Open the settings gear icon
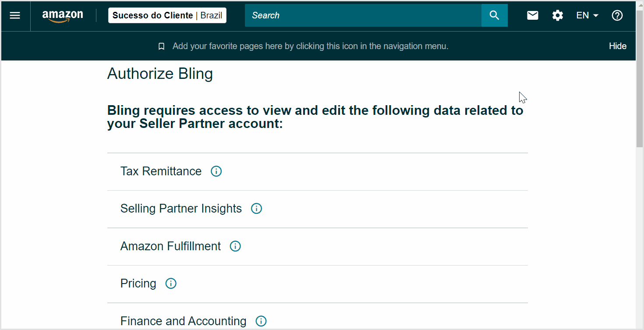644x330 pixels. 558,15
